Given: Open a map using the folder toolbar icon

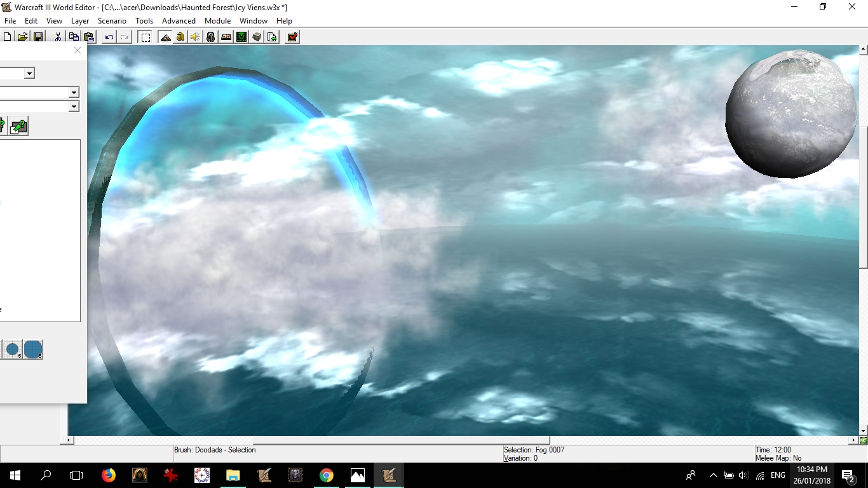Looking at the screenshot, I should [22, 37].
